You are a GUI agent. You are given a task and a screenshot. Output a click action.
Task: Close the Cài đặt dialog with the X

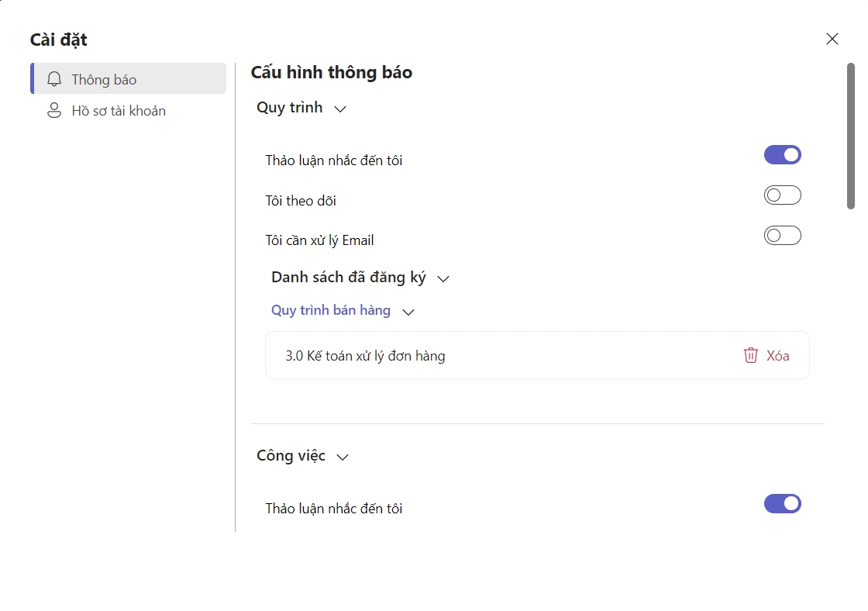click(x=832, y=39)
